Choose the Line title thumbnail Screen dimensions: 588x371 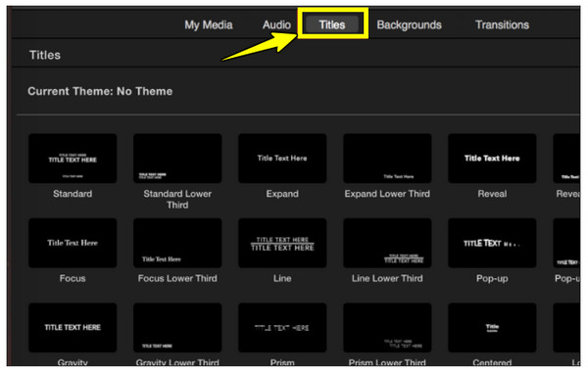coord(282,243)
